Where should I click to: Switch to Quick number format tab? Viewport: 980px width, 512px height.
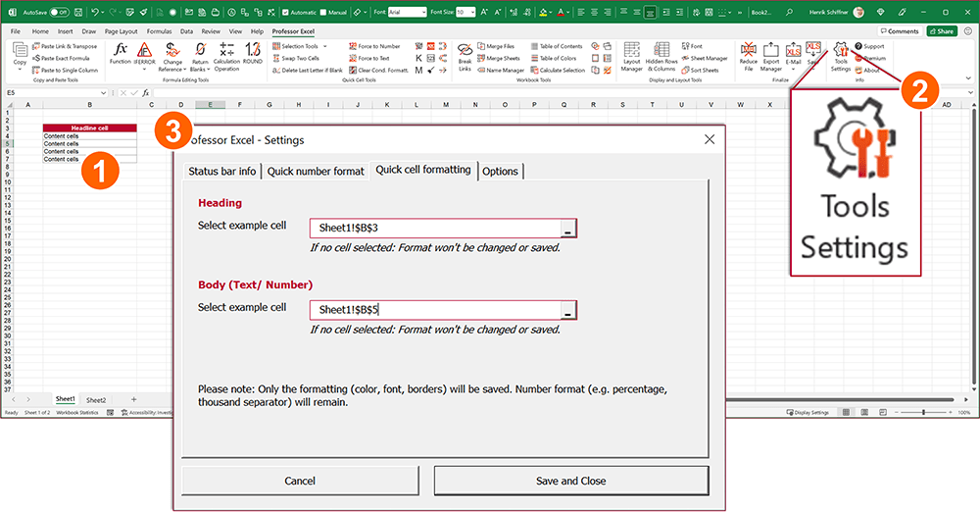tap(316, 172)
